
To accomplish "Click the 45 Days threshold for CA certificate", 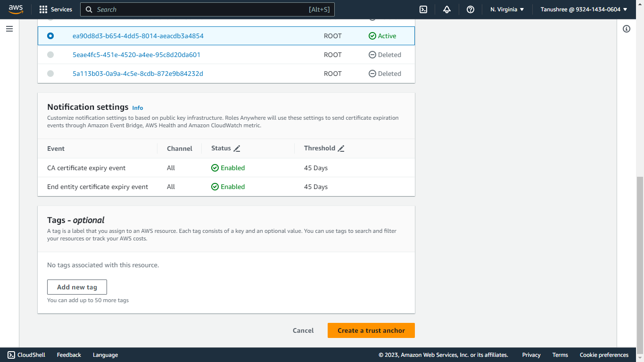I will (316, 168).
